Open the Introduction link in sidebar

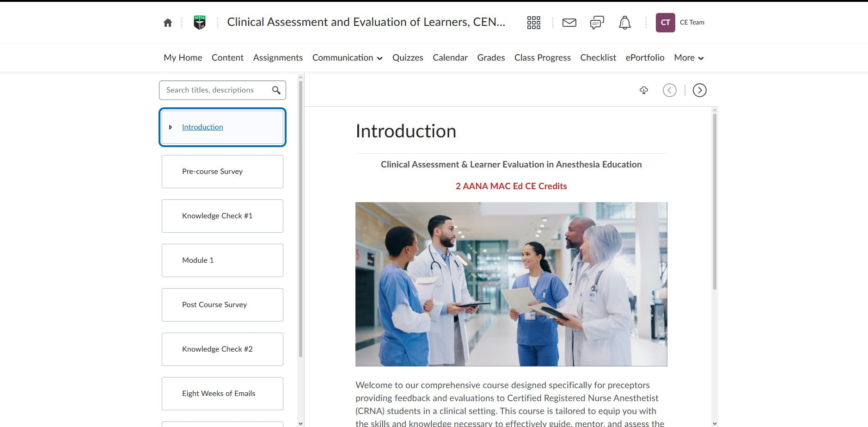[202, 127]
